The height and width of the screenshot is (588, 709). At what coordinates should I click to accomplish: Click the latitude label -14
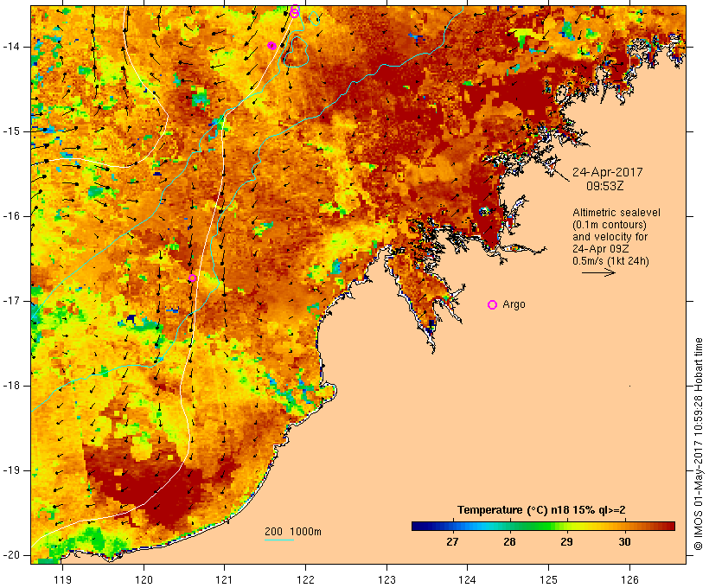[11, 47]
